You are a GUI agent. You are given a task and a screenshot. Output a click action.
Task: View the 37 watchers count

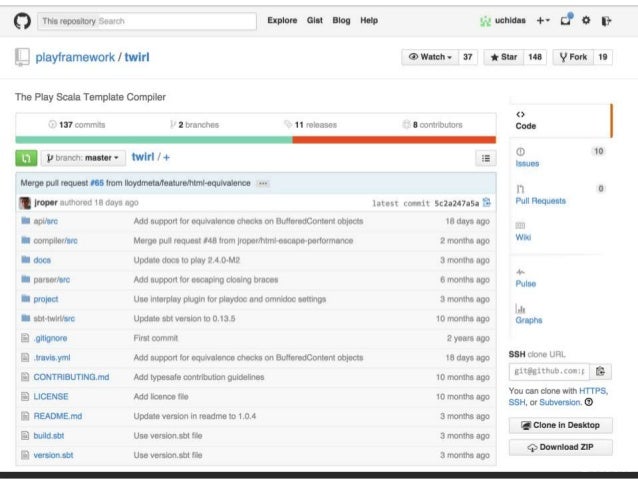(468, 57)
